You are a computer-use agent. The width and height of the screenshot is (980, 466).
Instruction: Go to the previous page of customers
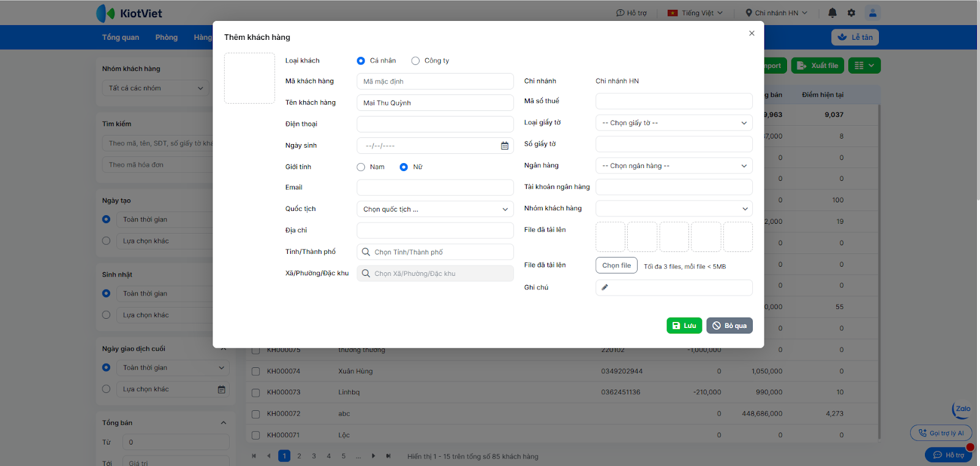point(269,456)
